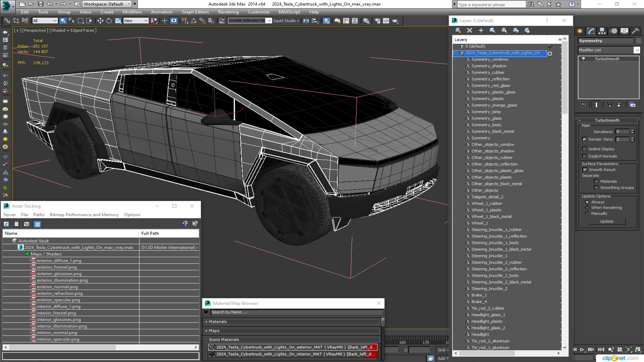The width and height of the screenshot is (644, 362).
Task: Click table view icon in Asset Tracking
Action: (x=38, y=224)
